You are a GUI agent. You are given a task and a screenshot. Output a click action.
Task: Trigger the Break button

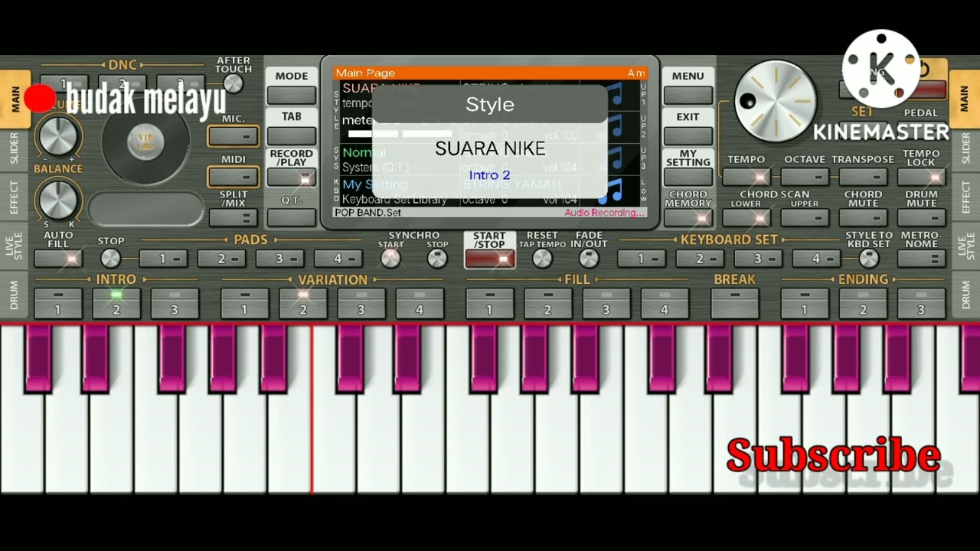tap(735, 303)
